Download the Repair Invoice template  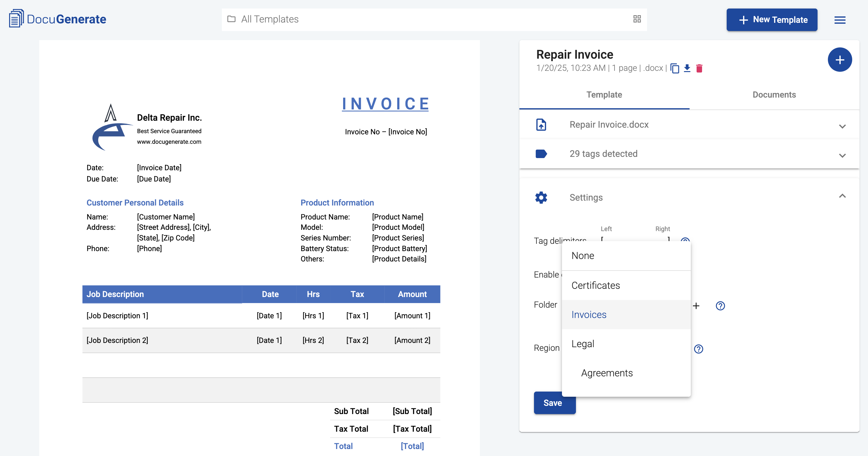[687, 68]
